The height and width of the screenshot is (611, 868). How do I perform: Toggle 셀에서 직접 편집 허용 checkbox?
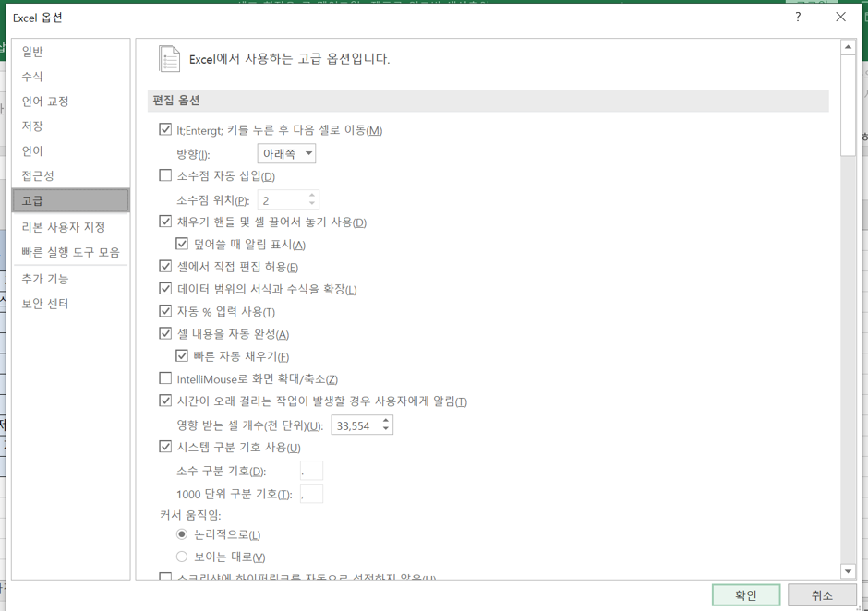(x=165, y=266)
